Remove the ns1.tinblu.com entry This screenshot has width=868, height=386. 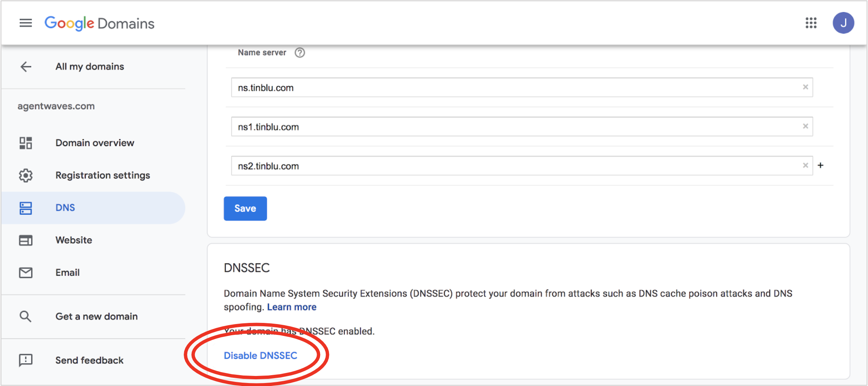click(806, 126)
